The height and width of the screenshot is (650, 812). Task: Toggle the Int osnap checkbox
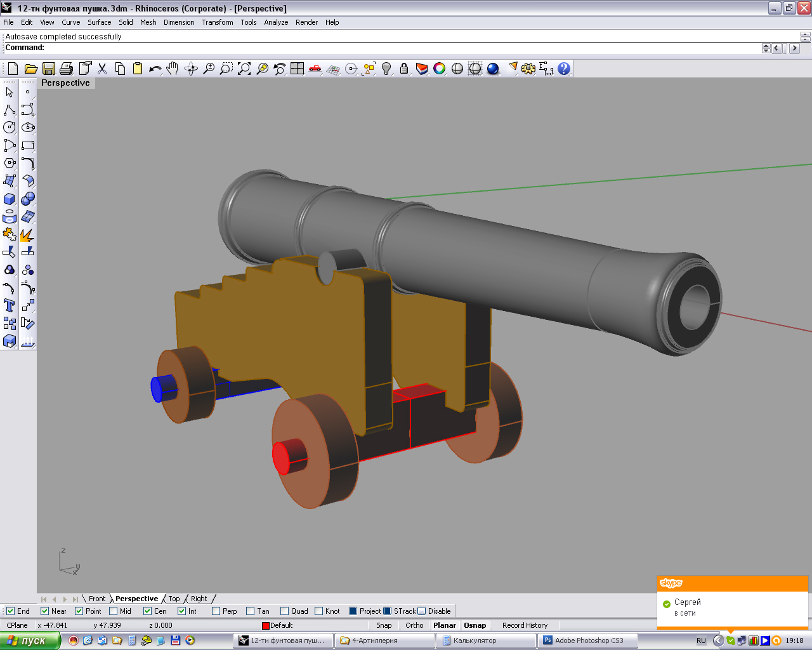(x=181, y=611)
